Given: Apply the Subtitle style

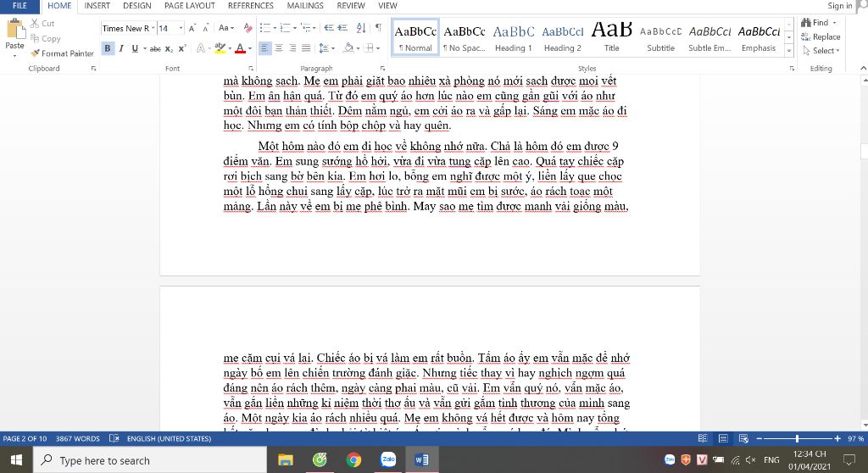Looking at the screenshot, I should coord(660,37).
